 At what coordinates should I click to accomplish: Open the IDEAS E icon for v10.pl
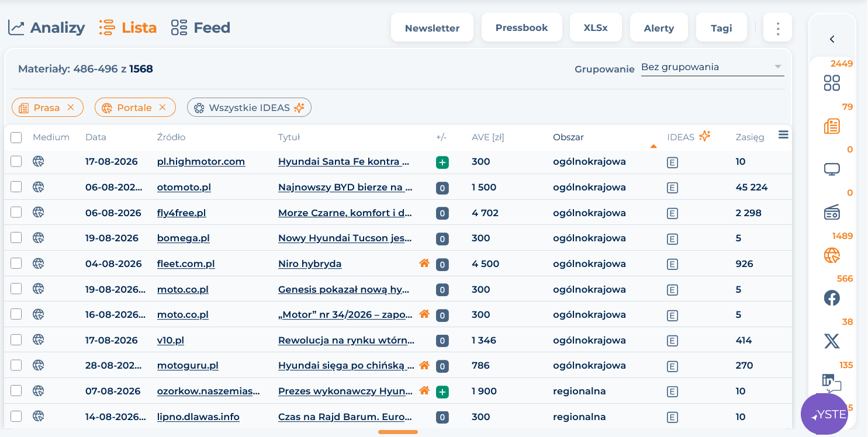pos(672,341)
